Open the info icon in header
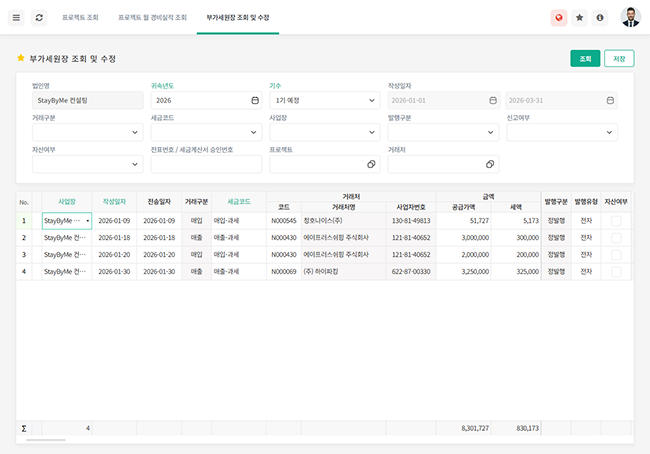Screen dimensions: 650x454 click(x=600, y=18)
